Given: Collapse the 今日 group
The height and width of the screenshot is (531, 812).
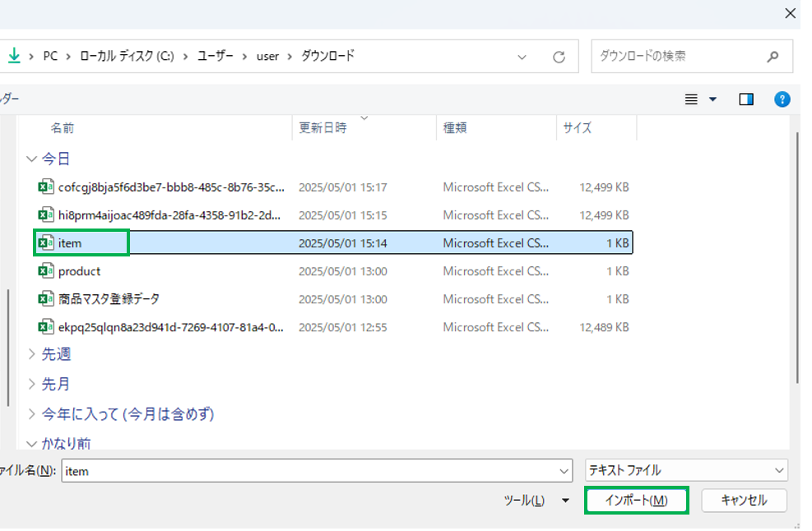Looking at the screenshot, I should (x=31, y=159).
